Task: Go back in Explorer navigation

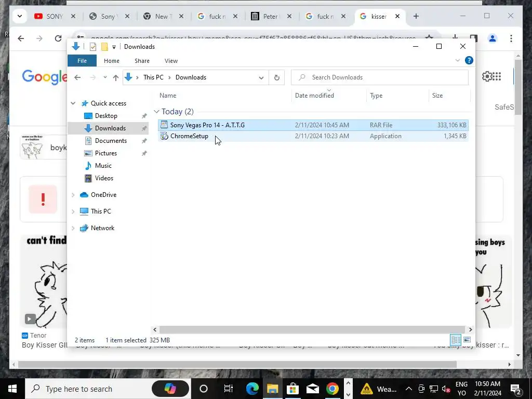Action: point(77,77)
